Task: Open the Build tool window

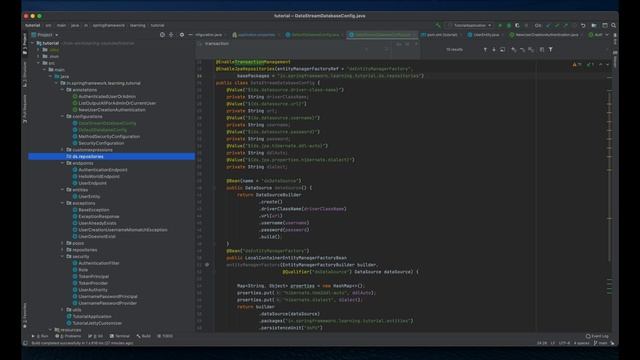Action: 144,336
